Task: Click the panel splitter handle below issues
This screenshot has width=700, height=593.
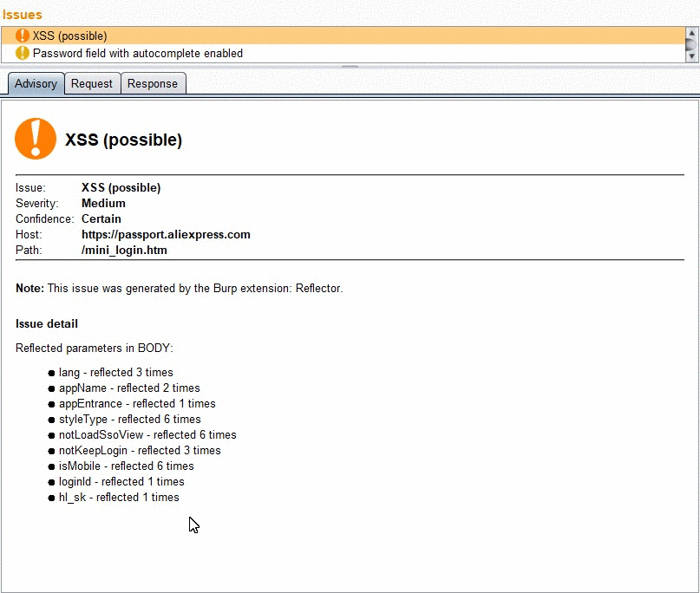Action: (350, 67)
